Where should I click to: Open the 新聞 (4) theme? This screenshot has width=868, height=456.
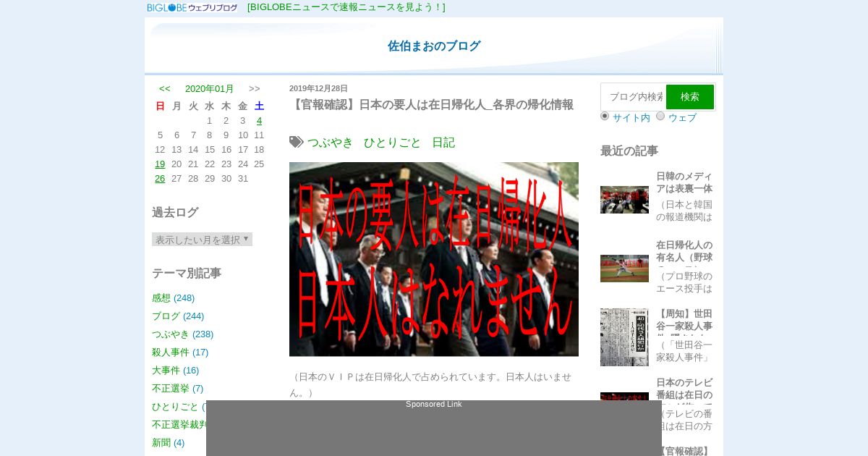(168, 443)
